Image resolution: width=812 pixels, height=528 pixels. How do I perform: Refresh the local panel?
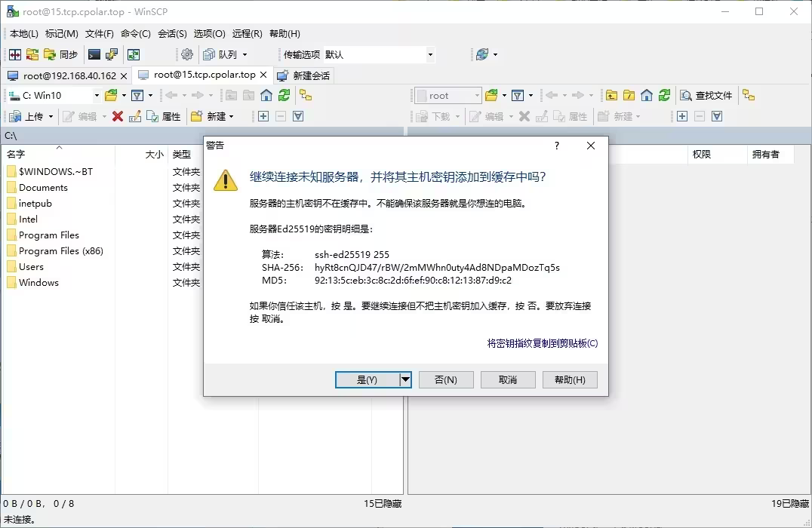[284, 95]
